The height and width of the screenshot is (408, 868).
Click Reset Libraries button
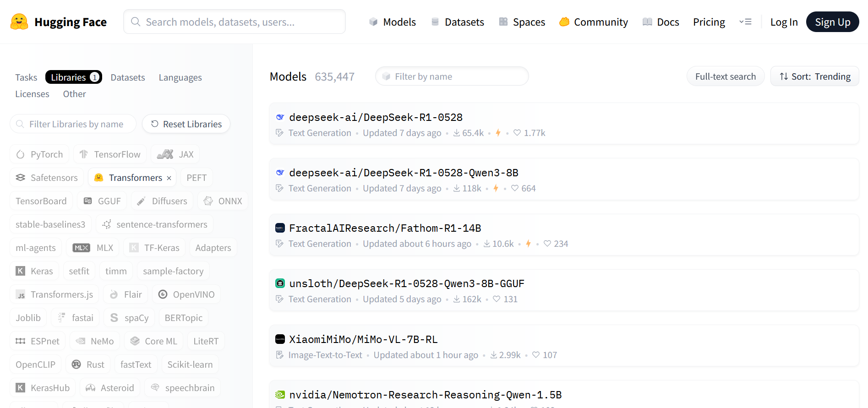coord(186,124)
